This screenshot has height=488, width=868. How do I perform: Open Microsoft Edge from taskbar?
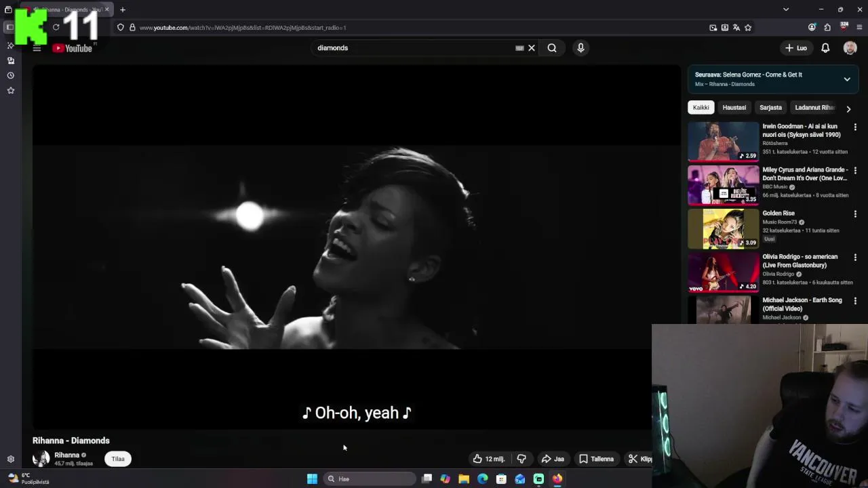[482, 479]
